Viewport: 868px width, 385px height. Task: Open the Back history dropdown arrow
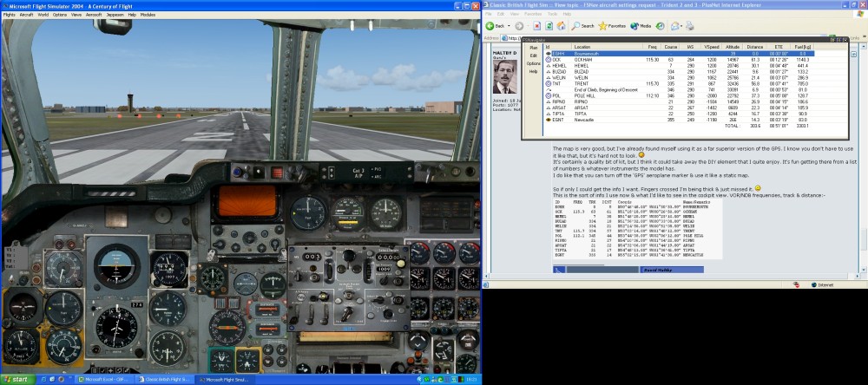tap(509, 26)
